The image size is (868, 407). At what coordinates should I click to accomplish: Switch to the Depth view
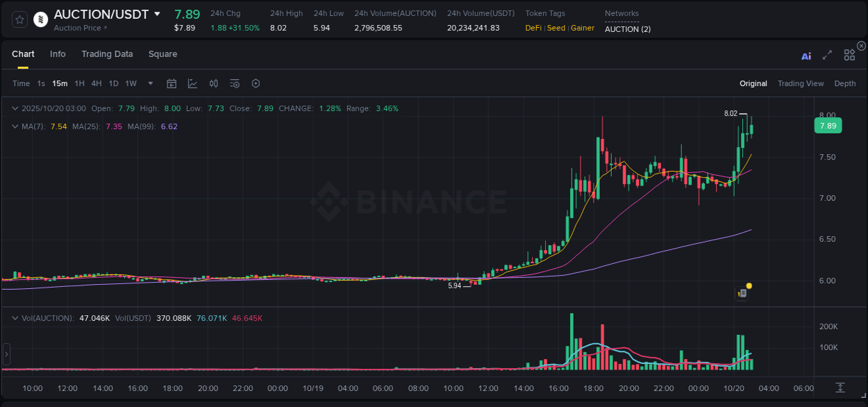tap(844, 83)
